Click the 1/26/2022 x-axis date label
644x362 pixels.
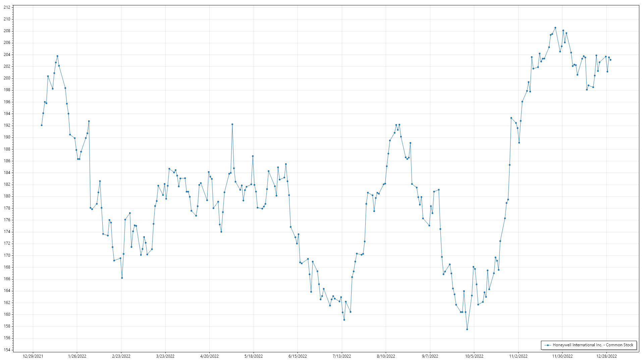pyautogui.click(x=77, y=356)
